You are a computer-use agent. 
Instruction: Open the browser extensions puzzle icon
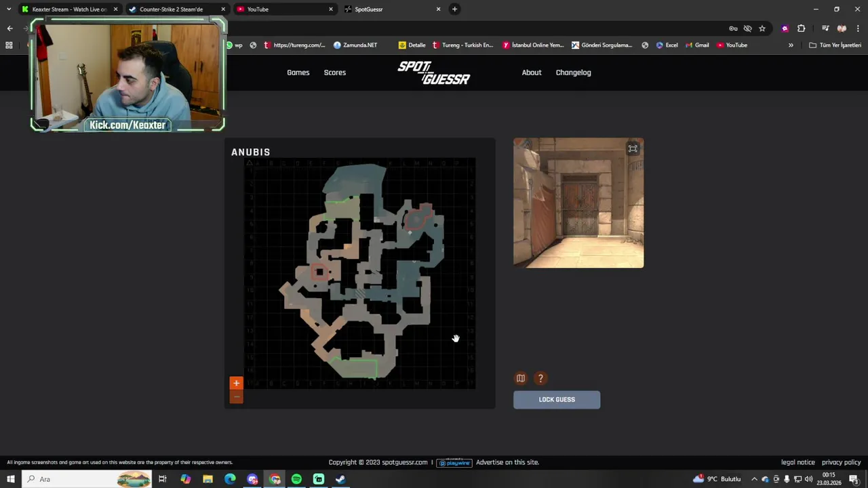pos(802,28)
